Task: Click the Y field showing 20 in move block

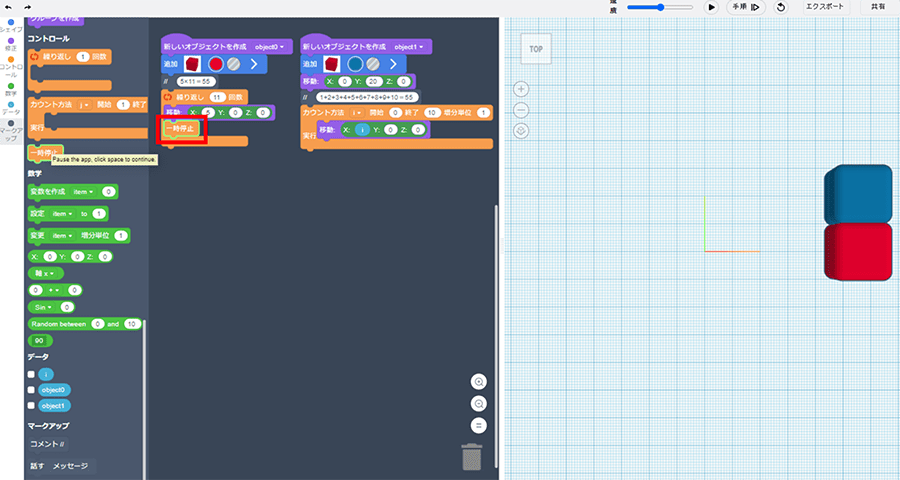Action: click(x=374, y=82)
